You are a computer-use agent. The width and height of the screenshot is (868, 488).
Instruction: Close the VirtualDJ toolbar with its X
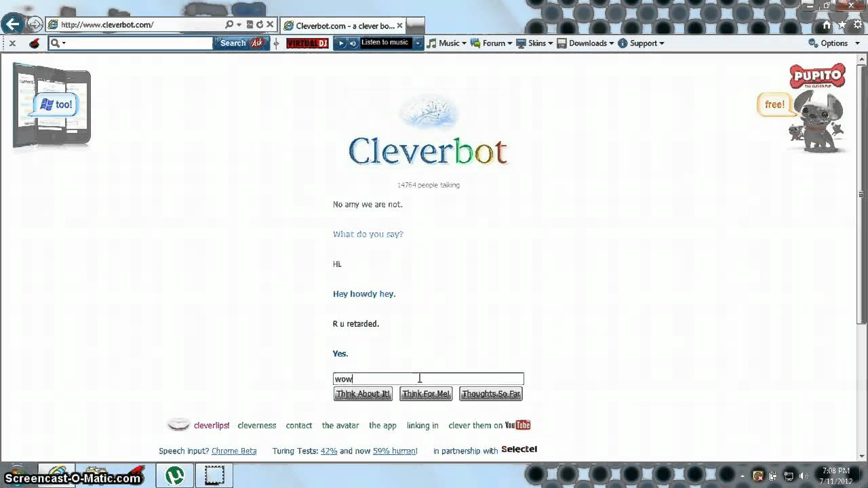pos(12,43)
